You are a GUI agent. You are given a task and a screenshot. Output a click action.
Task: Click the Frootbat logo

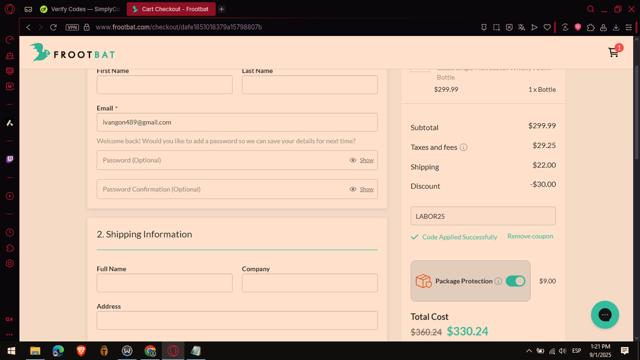(73, 53)
